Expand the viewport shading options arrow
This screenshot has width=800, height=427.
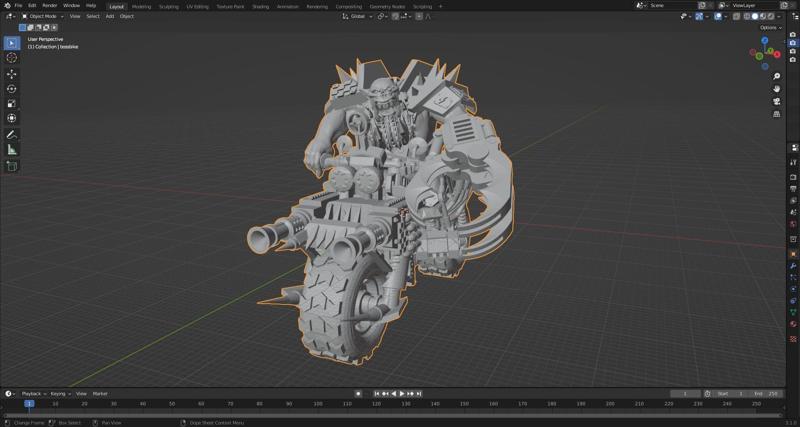pos(779,16)
